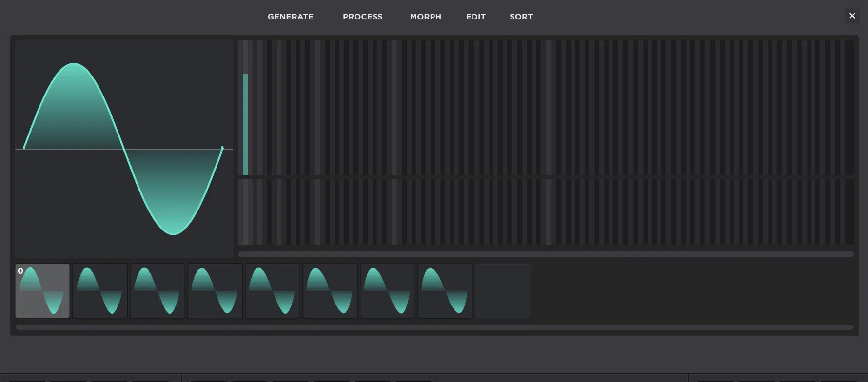This screenshot has height=382, width=868.
Task: Select the seventh sine frame thumbnail
Action: click(x=388, y=291)
